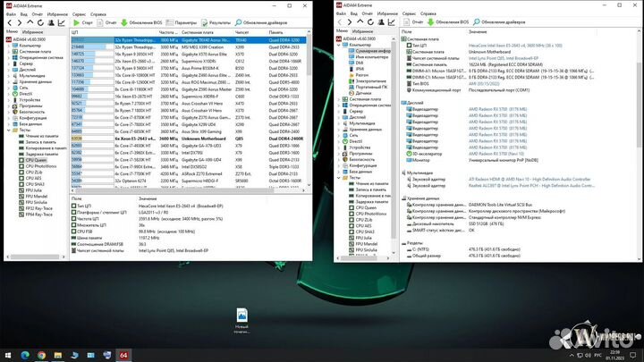Open the Новый desktop image file icon
The width and height of the screenshot is (644, 362).
241,321
